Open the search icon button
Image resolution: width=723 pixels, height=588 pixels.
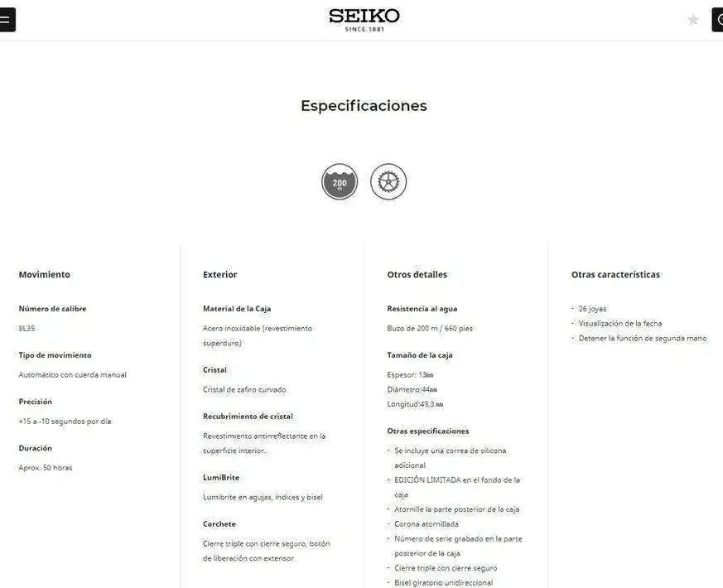click(717, 19)
